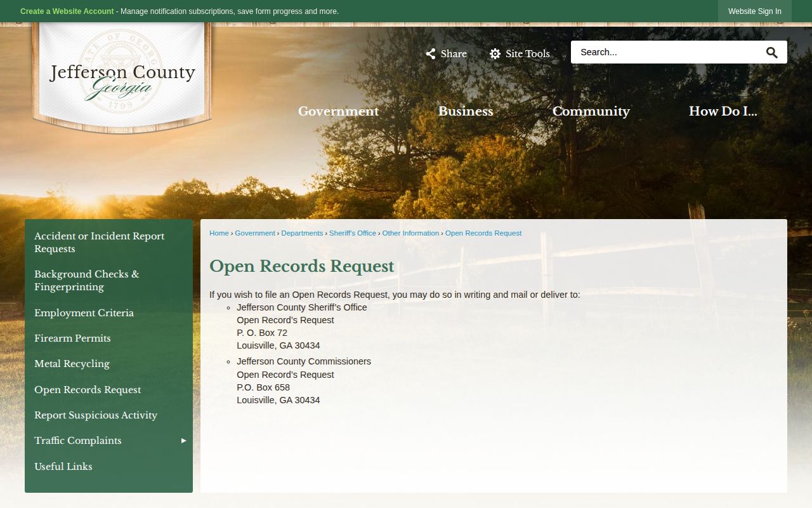Click the P. O. Box 72 text

point(262,333)
